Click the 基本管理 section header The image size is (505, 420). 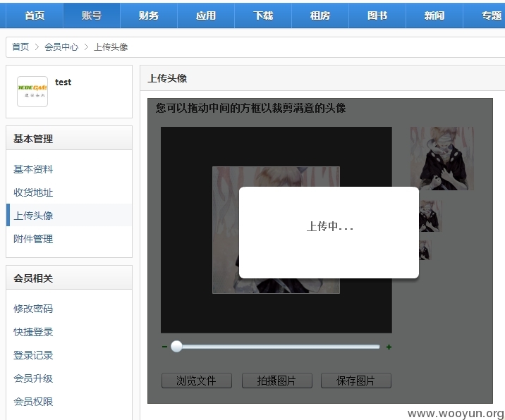pos(69,138)
